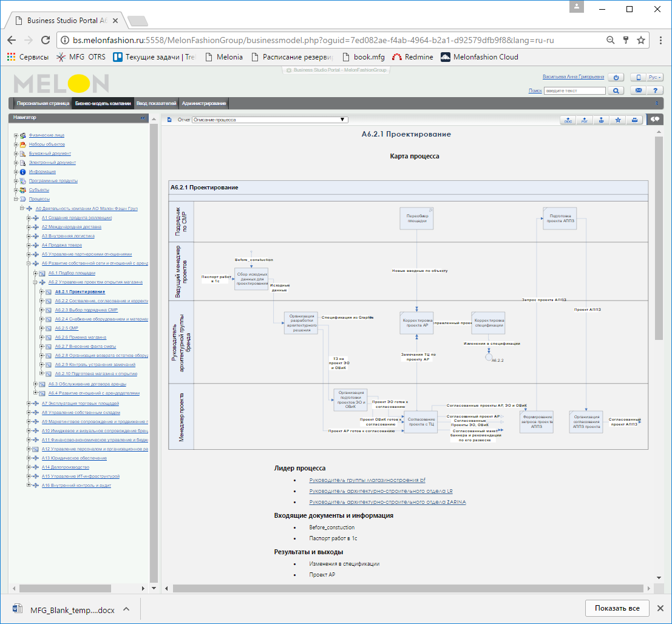Image resolution: width=672 pixels, height=624 pixels.
Task: Add page to favorites star
Action: pyautogui.click(x=618, y=120)
